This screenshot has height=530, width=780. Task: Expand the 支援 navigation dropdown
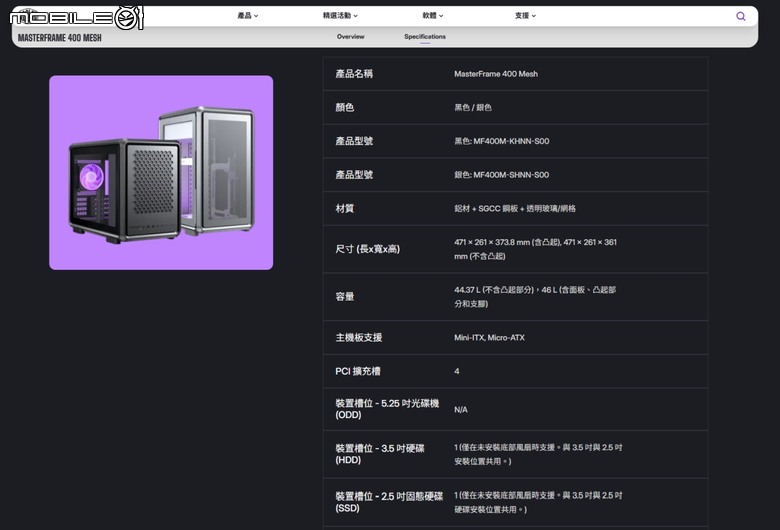click(525, 15)
